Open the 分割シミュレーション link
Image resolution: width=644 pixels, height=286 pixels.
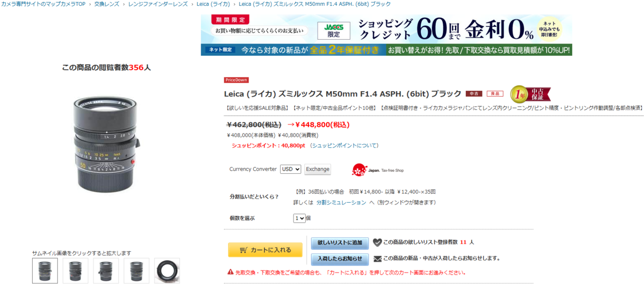pos(341,202)
